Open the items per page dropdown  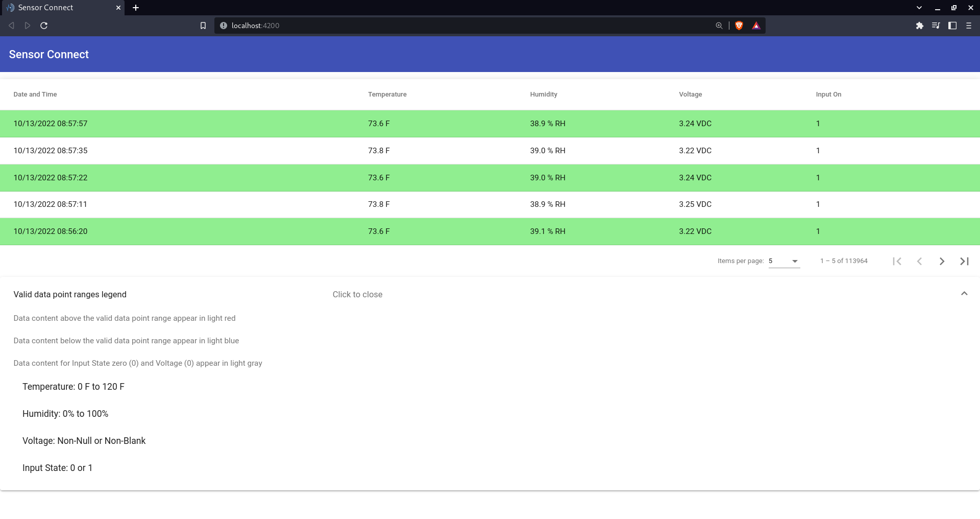point(784,261)
